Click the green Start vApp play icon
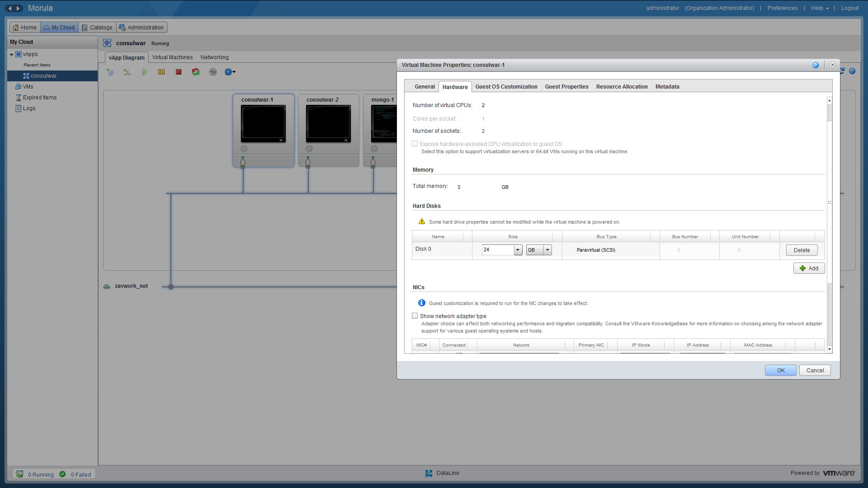 coord(144,72)
